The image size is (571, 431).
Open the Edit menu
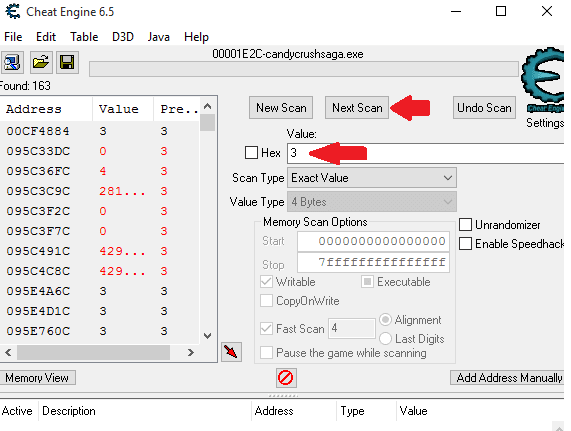pyautogui.click(x=46, y=37)
